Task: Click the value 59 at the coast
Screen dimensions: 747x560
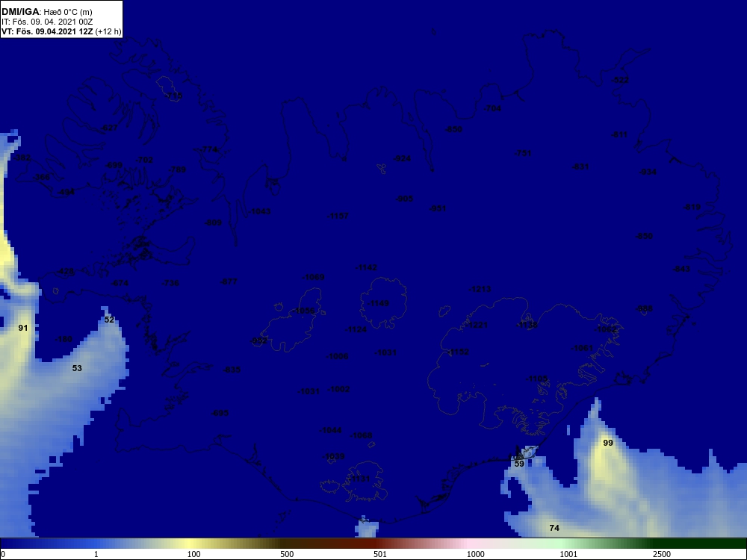Action: point(519,464)
